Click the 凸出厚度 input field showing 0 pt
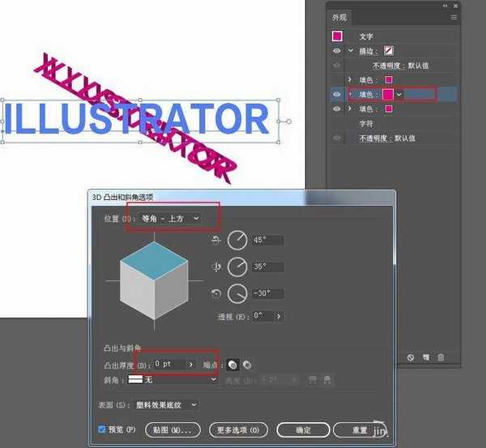 click(x=170, y=365)
